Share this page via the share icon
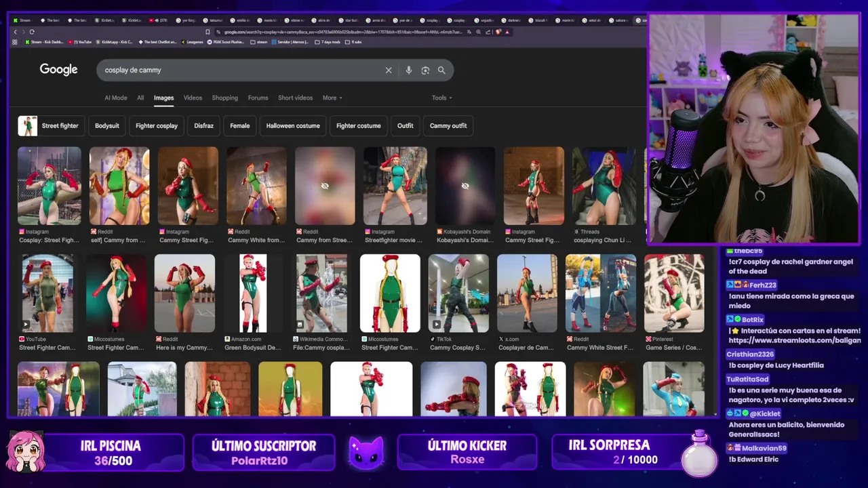This screenshot has width=868, height=488. pyautogui.click(x=487, y=32)
